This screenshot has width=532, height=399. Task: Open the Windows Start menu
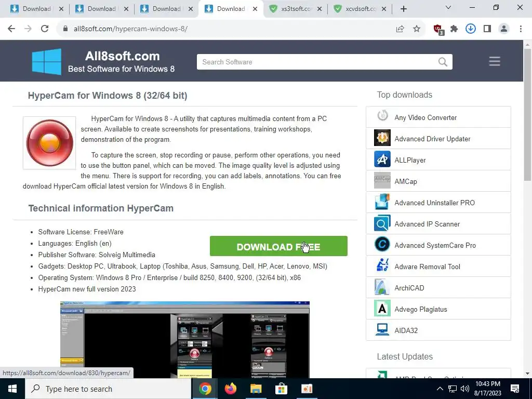tap(12, 389)
